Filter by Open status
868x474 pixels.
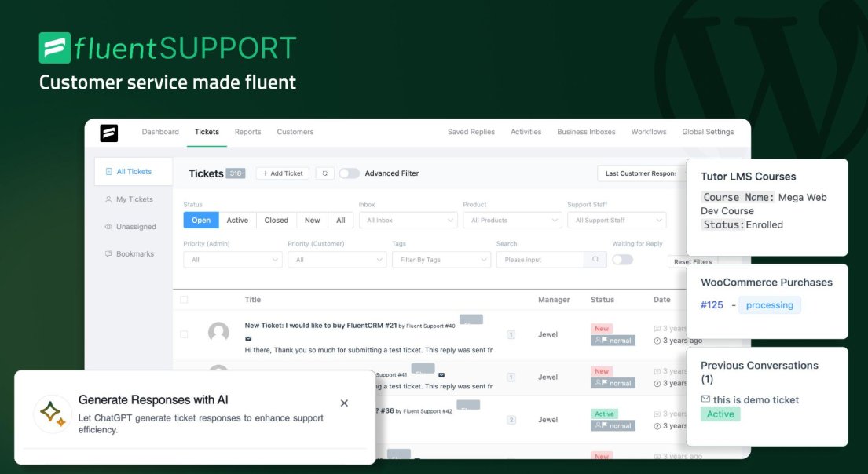201,221
